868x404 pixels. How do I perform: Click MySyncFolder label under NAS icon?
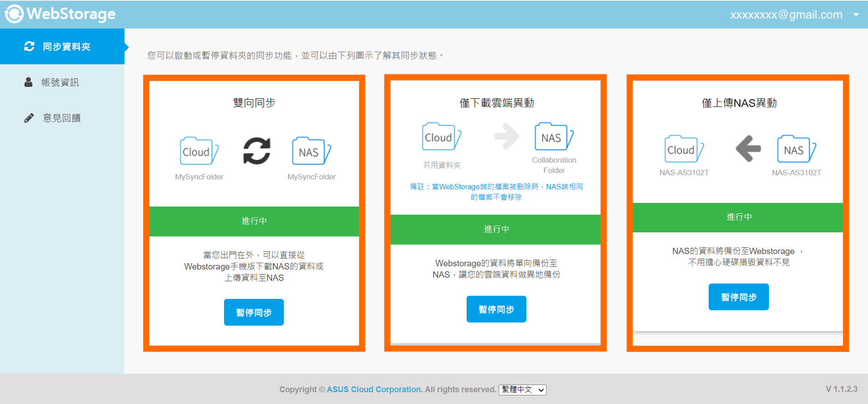(x=311, y=177)
